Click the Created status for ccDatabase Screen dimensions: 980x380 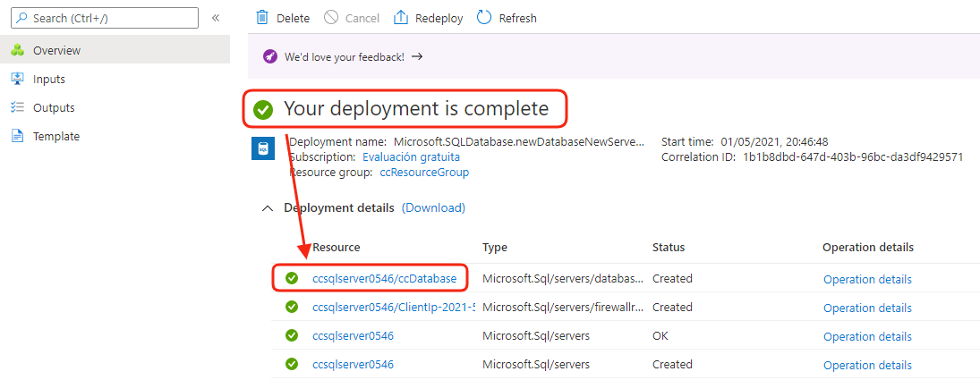coord(672,279)
